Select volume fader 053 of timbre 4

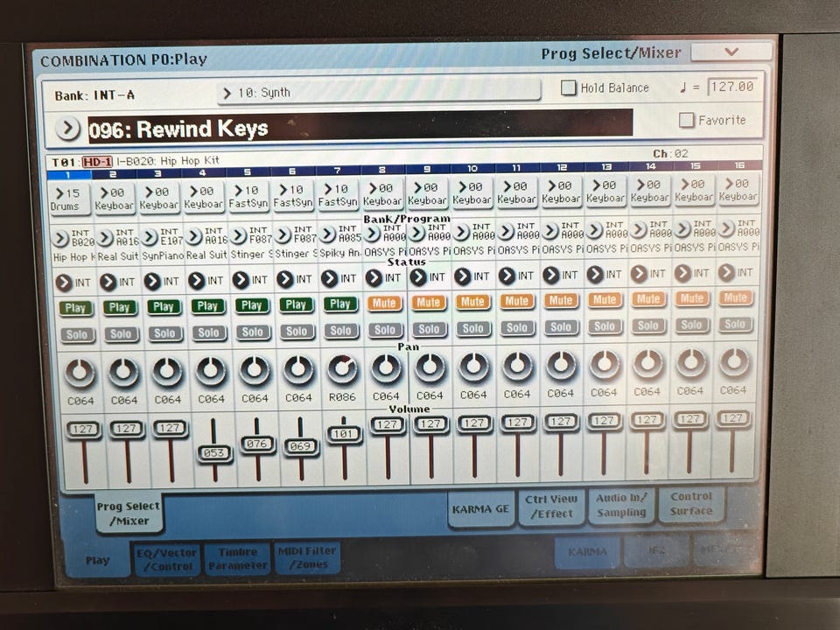click(213, 453)
